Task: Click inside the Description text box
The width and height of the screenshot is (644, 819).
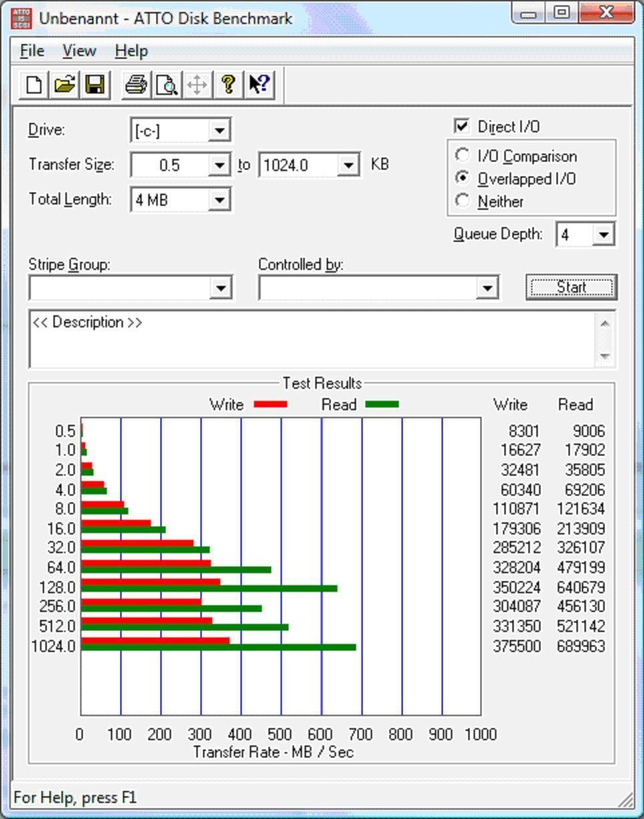Action: click(x=312, y=339)
